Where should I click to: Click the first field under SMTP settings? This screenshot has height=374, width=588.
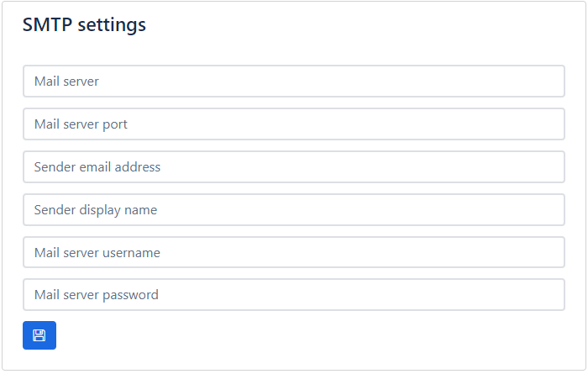click(x=293, y=82)
